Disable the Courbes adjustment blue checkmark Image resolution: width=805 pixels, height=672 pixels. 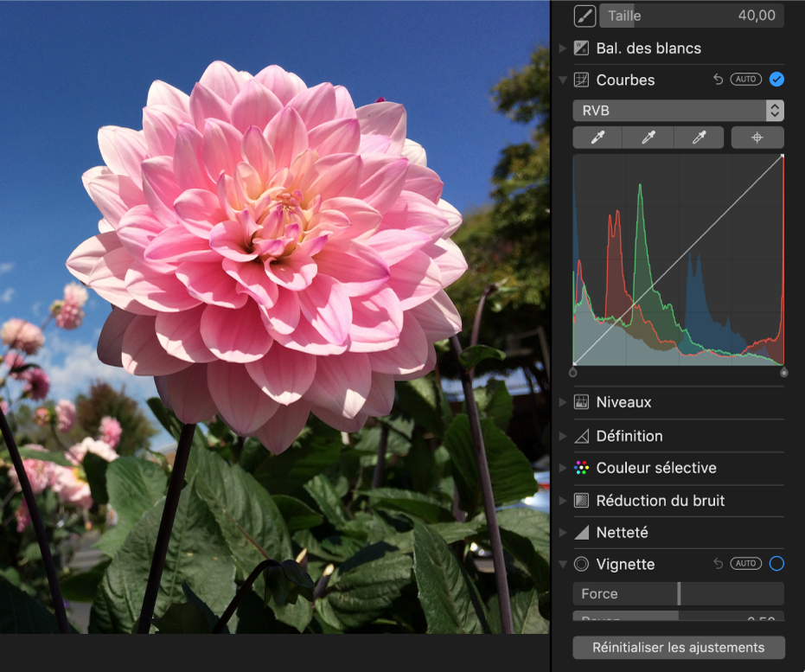pos(776,80)
